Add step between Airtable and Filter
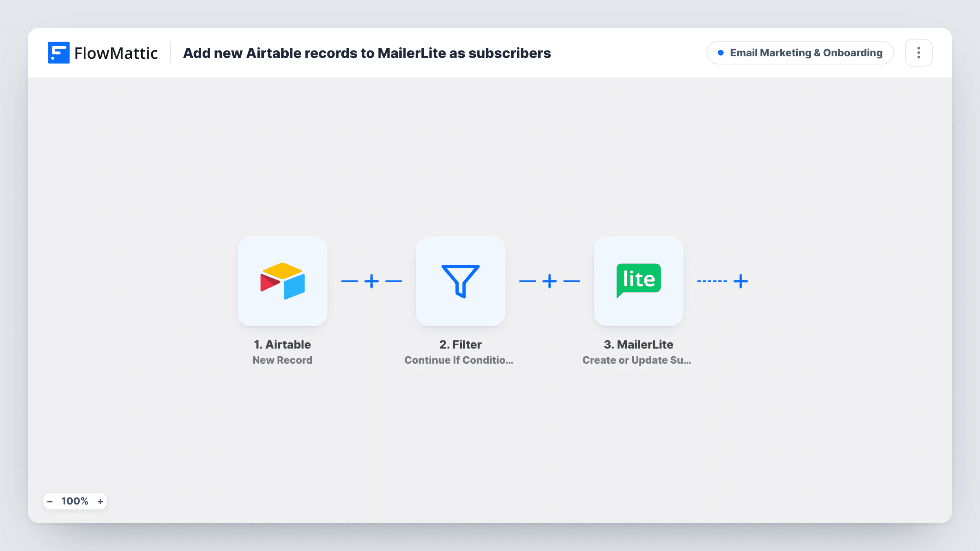Image resolution: width=980 pixels, height=551 pixels. click(x=372, y=281)
